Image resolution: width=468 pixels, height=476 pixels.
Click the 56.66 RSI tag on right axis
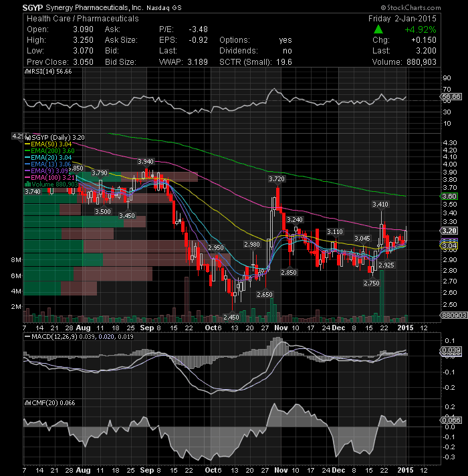click(x=451, y=96)
